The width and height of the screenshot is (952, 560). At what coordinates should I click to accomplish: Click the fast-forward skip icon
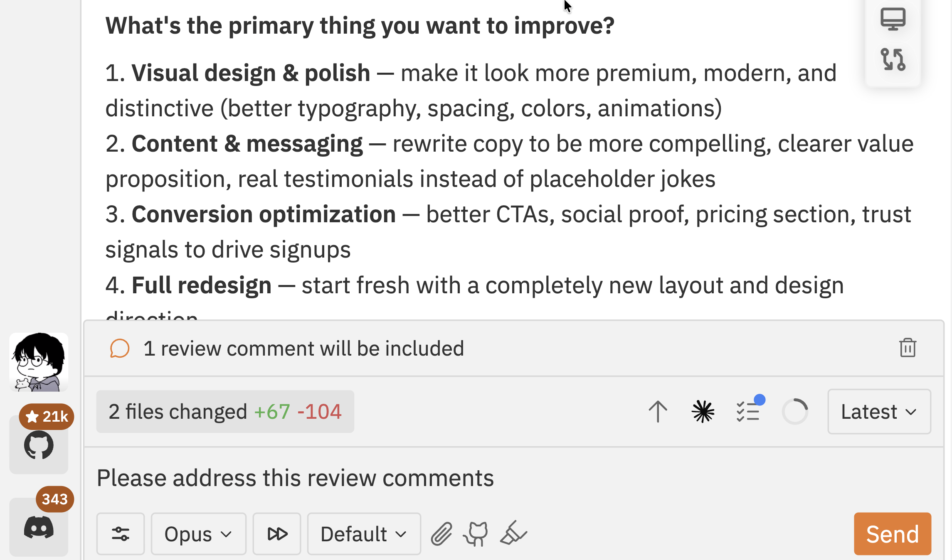pos(277,534)
